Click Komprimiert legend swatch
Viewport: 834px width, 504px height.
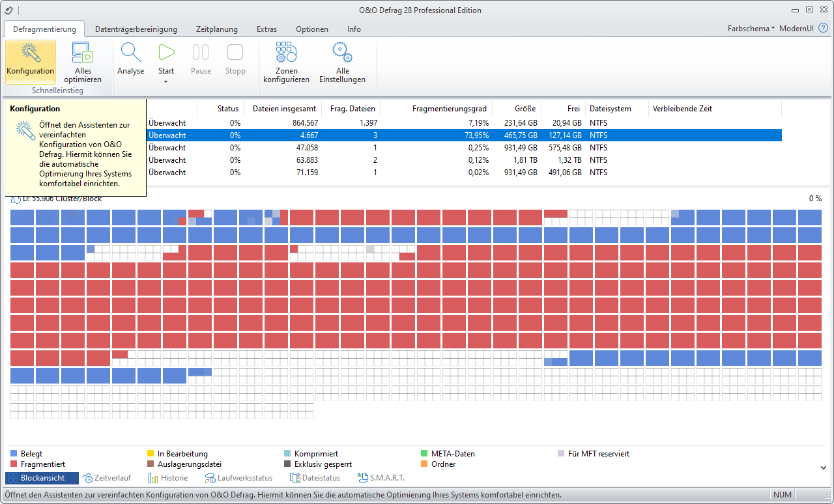tap(287, 453)
